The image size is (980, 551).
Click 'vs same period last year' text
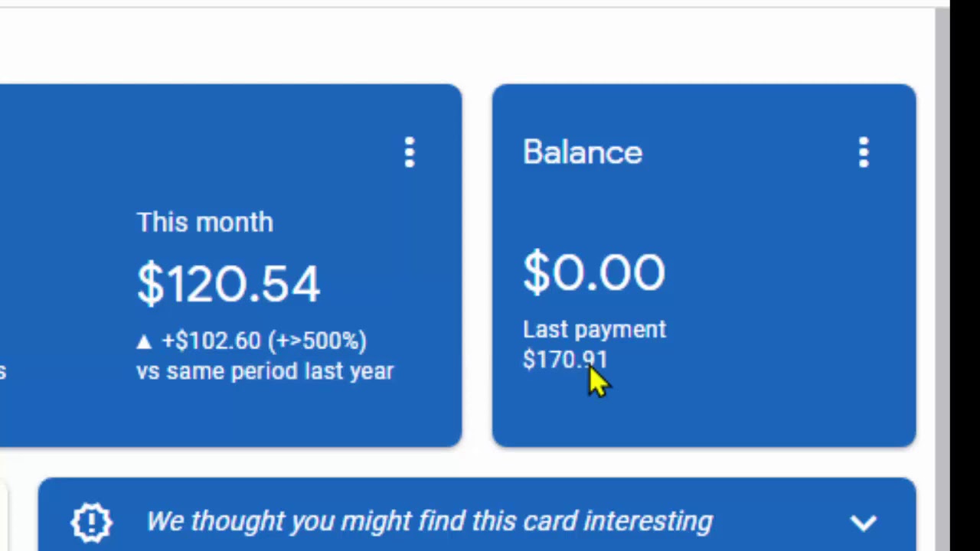(265, 372)
